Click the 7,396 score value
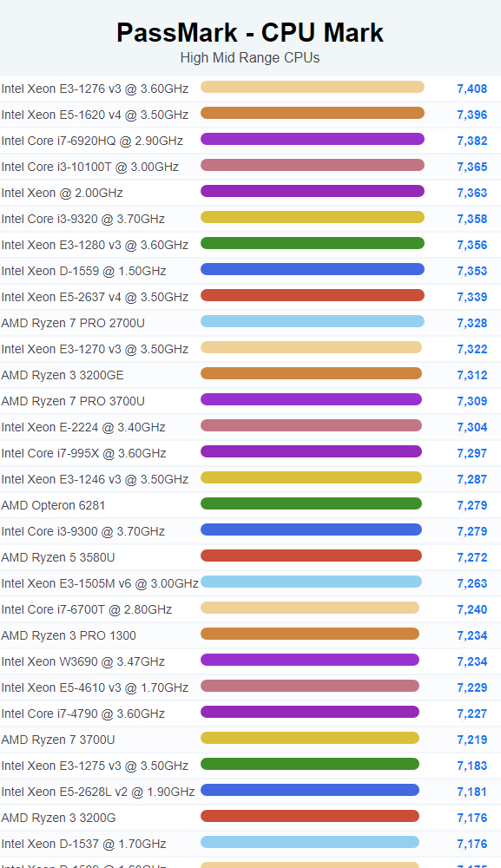The image size is (501, 868). pos(472,115)
